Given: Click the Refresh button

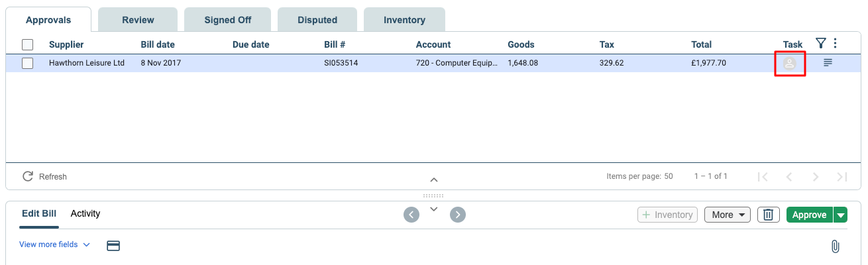Looking at the screenshot, I should tap(45, 176).
